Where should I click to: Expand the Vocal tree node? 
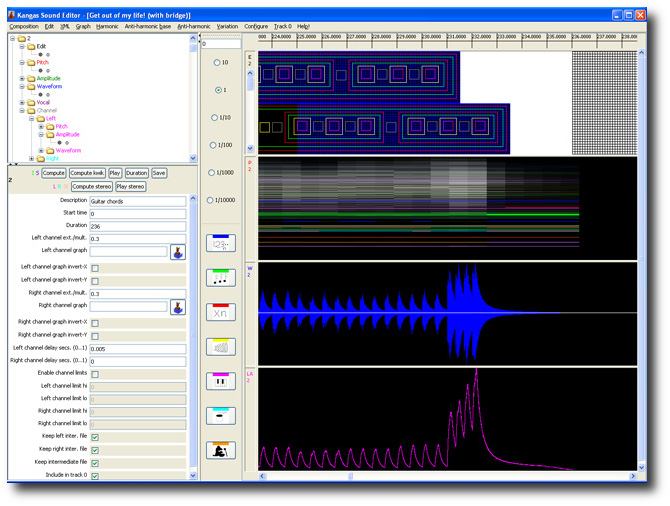pos(21,102)
